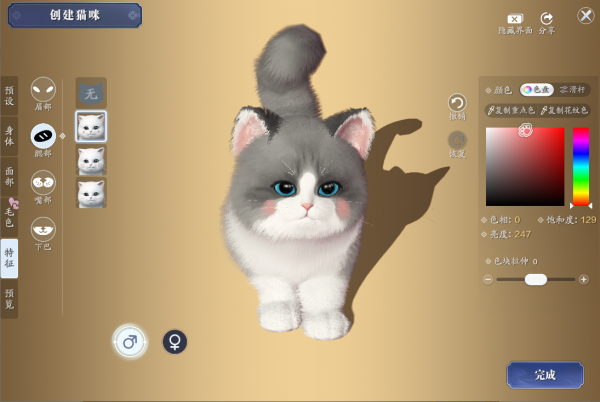Click the rainbow hue strip
Viewport: 600px width, 402px height.
(580, 167)
